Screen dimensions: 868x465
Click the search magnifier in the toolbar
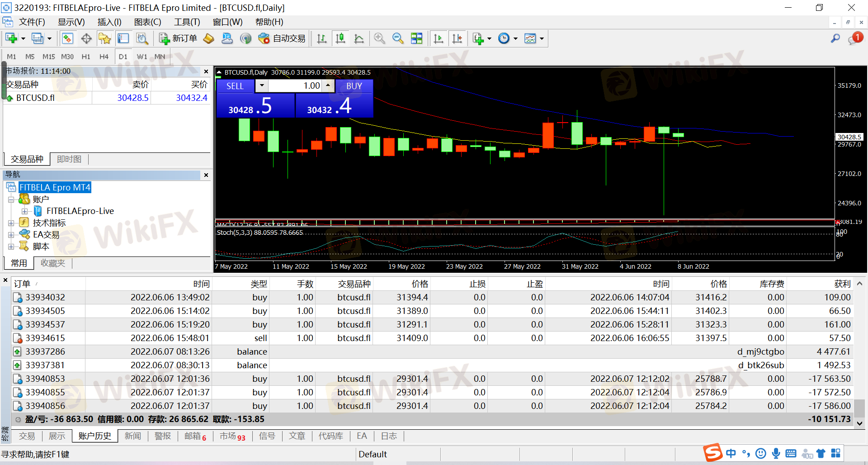point(835,39)
